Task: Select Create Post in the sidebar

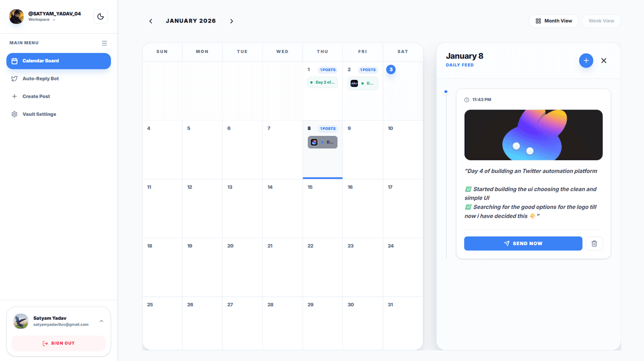Action: 36,97
